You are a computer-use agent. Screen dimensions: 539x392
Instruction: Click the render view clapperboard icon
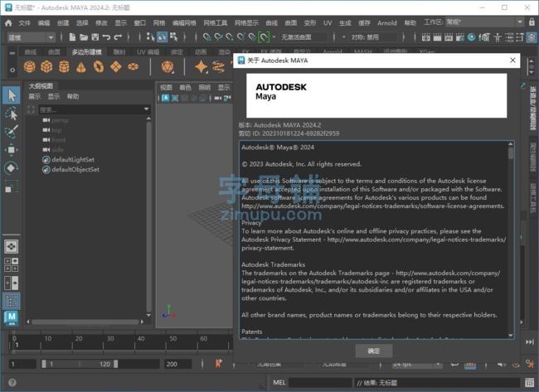click(x=426, y=37)
